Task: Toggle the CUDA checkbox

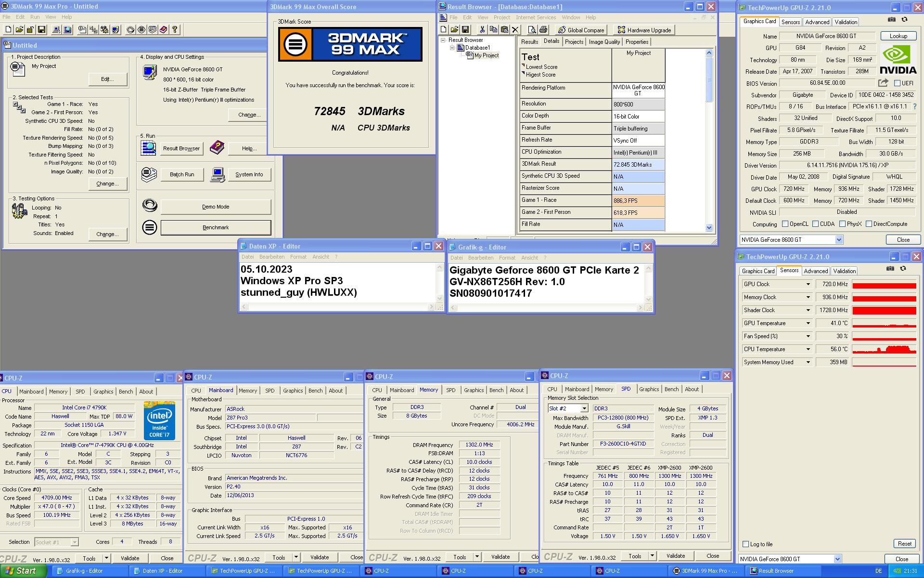Action: pos(816,224)
